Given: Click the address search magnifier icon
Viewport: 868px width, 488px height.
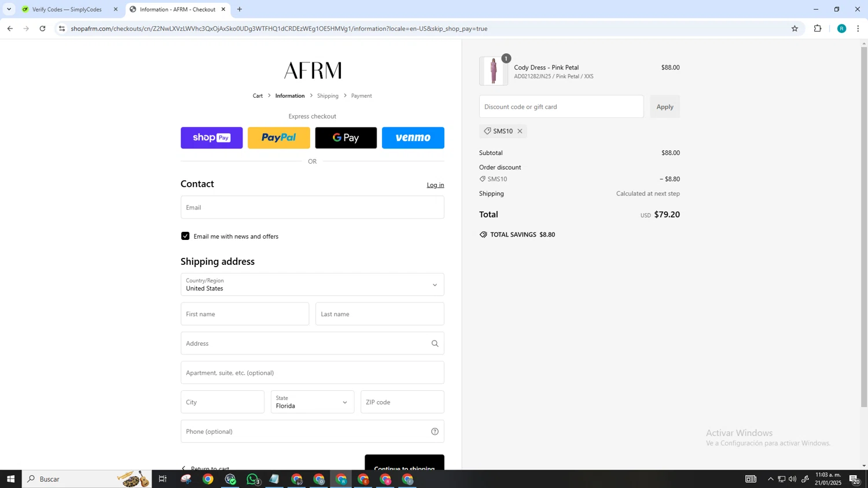Looking at the screenshot, I should coord(435,343).
